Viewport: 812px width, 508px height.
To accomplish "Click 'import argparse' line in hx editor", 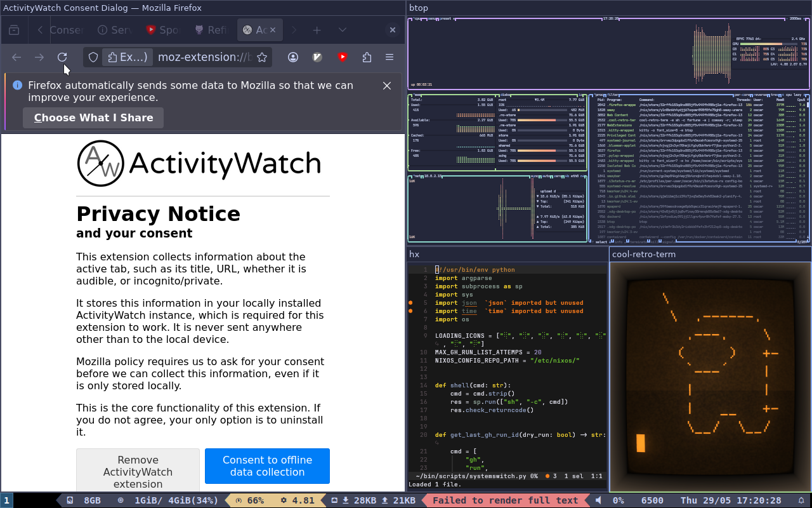I will (463, 278).
